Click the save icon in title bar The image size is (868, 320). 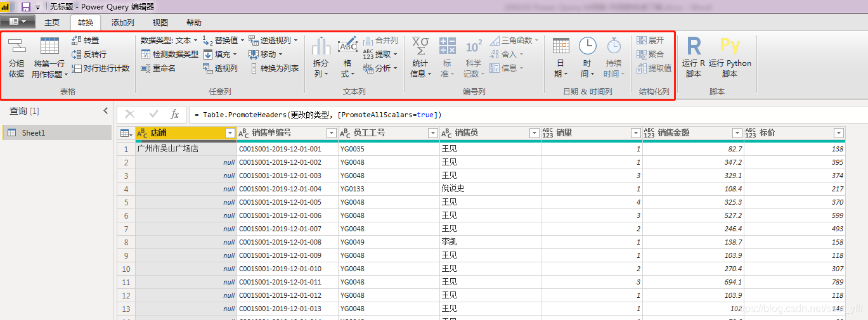26,6
